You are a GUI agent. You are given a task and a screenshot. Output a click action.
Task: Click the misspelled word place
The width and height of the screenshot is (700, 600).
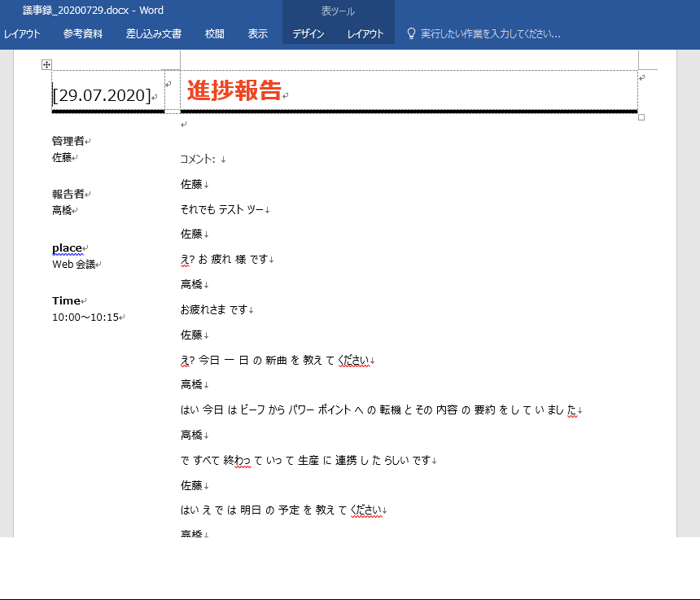[67, 248]
